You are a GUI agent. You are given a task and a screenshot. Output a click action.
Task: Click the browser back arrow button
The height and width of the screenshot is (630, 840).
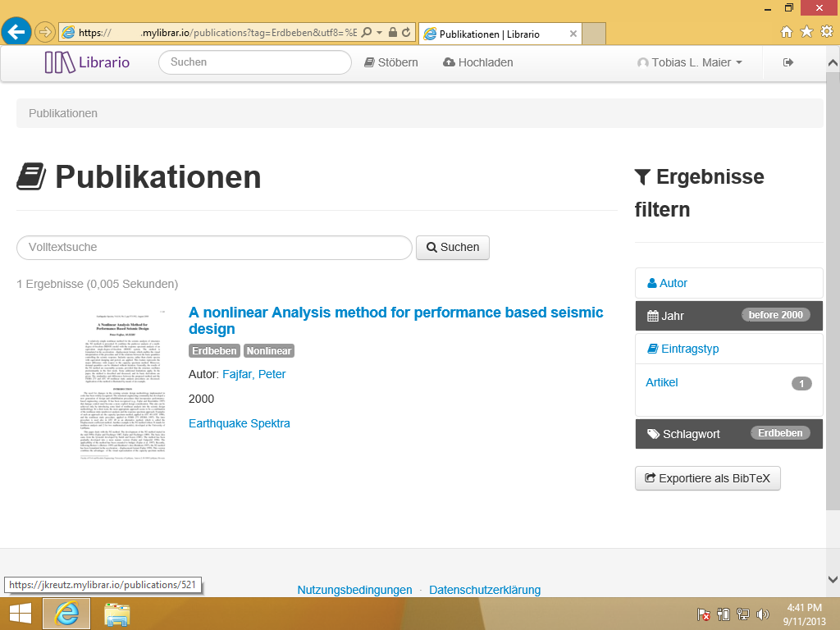[16, 32]
